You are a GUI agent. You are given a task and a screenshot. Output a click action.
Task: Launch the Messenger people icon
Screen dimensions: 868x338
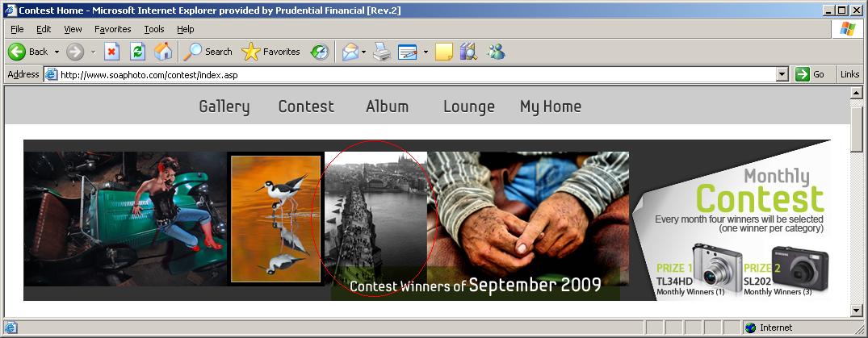(x=496, y=52)
